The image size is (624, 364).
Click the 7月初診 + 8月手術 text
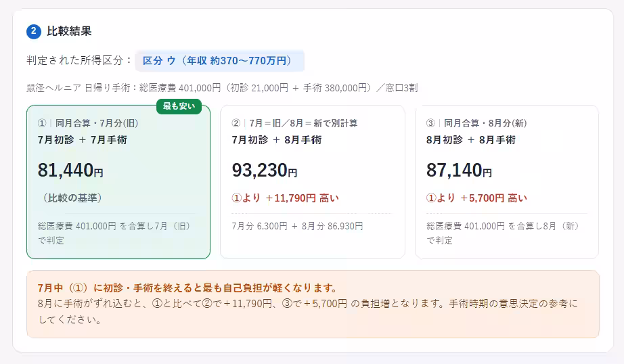pyautogui.click(x=277, y=140)
